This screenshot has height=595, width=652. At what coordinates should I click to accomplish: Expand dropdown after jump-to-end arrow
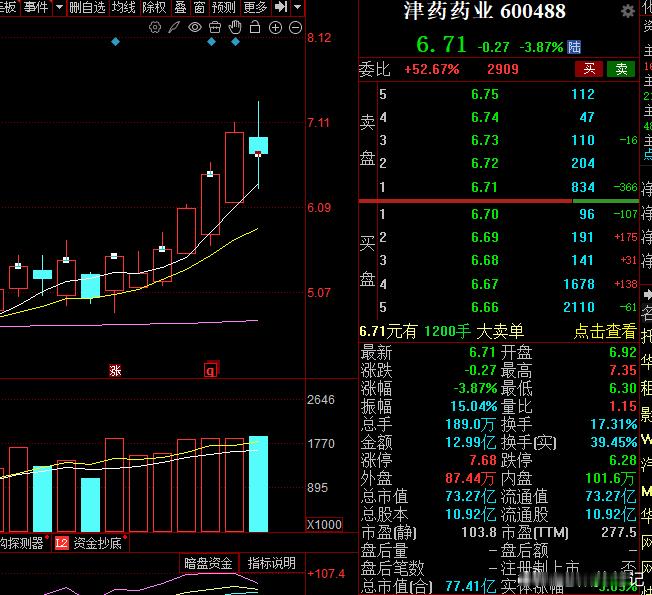click(297, 7)
